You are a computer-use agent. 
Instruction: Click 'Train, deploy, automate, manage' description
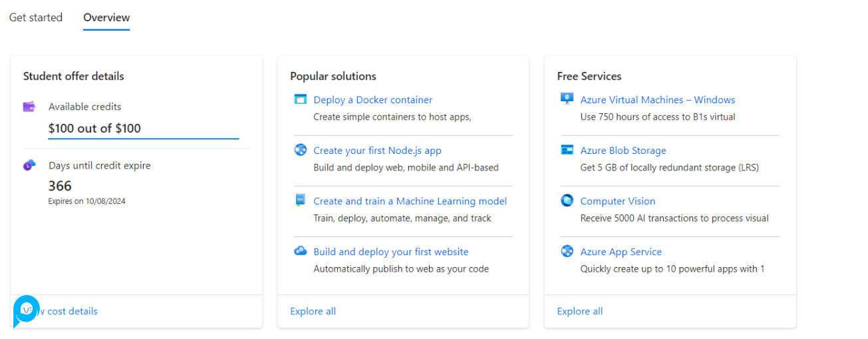pos(402,218)
